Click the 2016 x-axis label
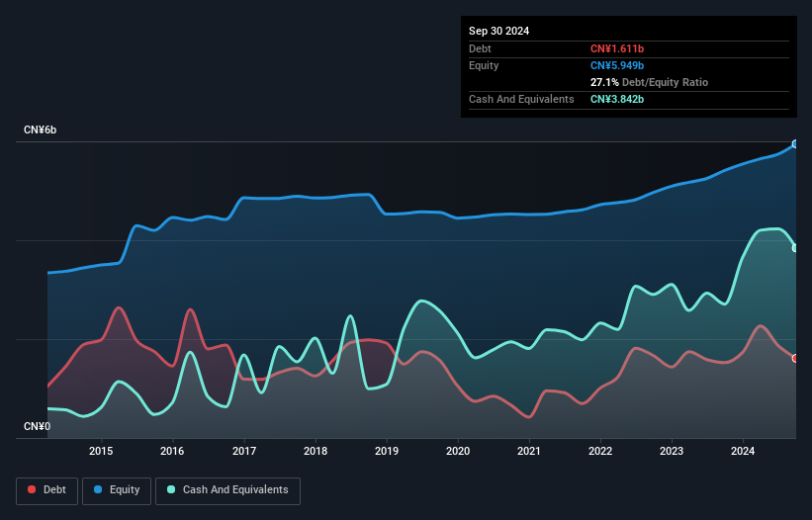The height and width of the screenshot is (520, 812). [x=172, y=451]
